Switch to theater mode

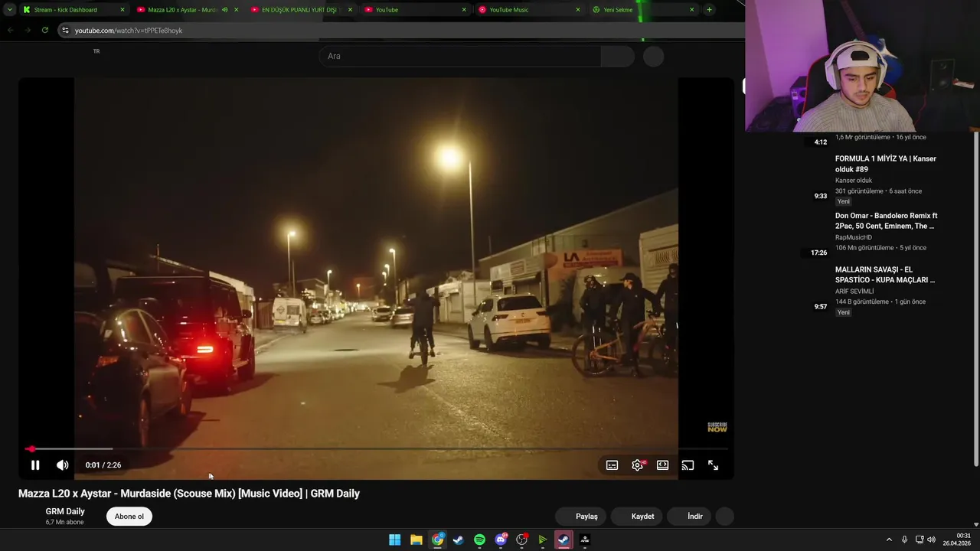click(x=662, y=465)
